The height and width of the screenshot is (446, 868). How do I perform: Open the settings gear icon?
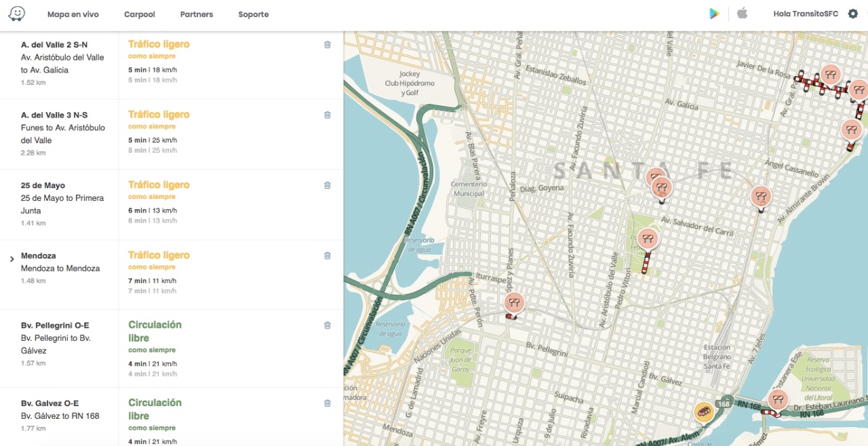click(x=852, y=14)
